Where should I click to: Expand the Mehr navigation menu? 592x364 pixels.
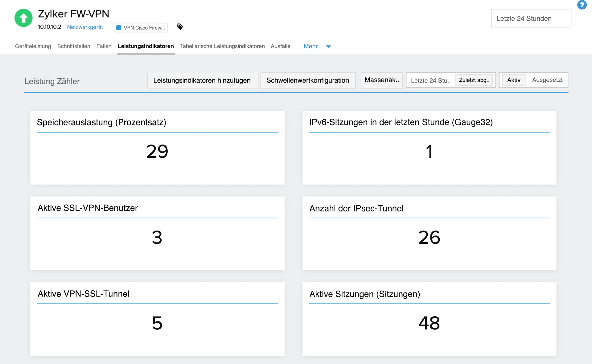(x=316, y=46)
